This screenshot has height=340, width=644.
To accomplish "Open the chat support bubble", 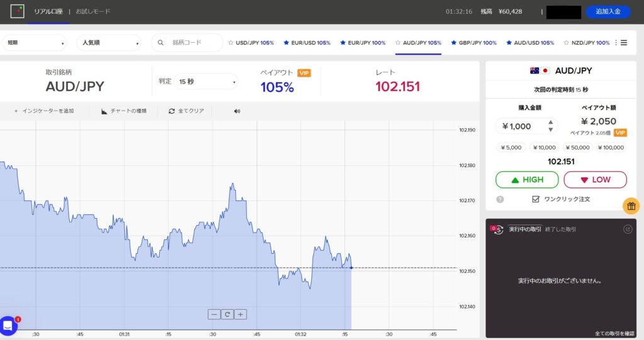I will (x=8, y=325).
